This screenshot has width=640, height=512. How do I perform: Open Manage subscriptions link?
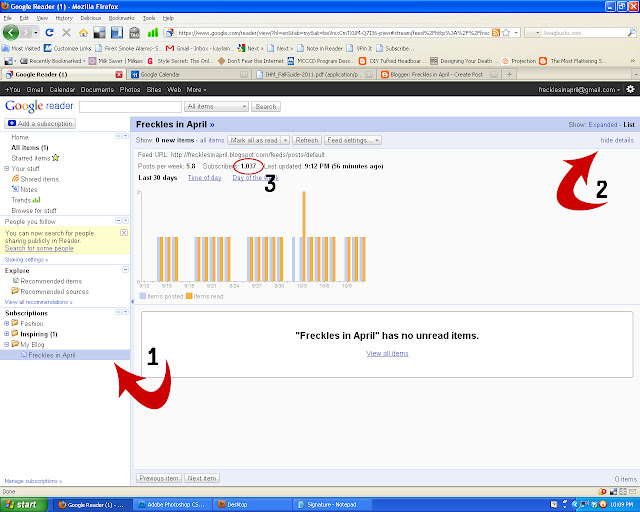33,481
